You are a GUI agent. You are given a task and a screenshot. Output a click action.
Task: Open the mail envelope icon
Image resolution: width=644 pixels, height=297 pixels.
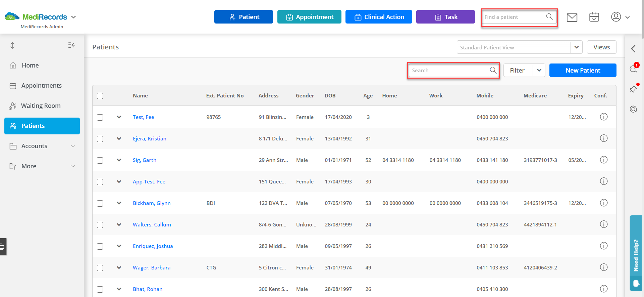coord(572,17)
